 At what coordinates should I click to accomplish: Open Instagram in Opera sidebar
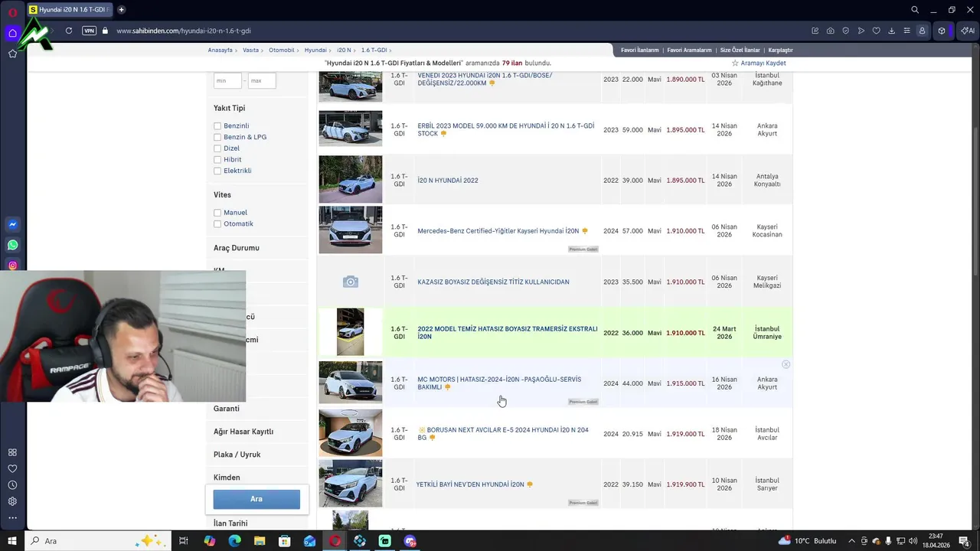click(12, 266)
